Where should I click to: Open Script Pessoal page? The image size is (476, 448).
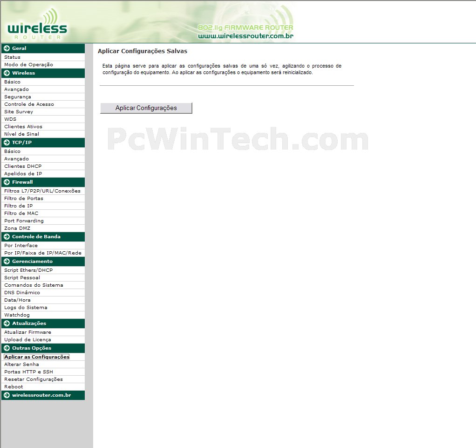22,278
